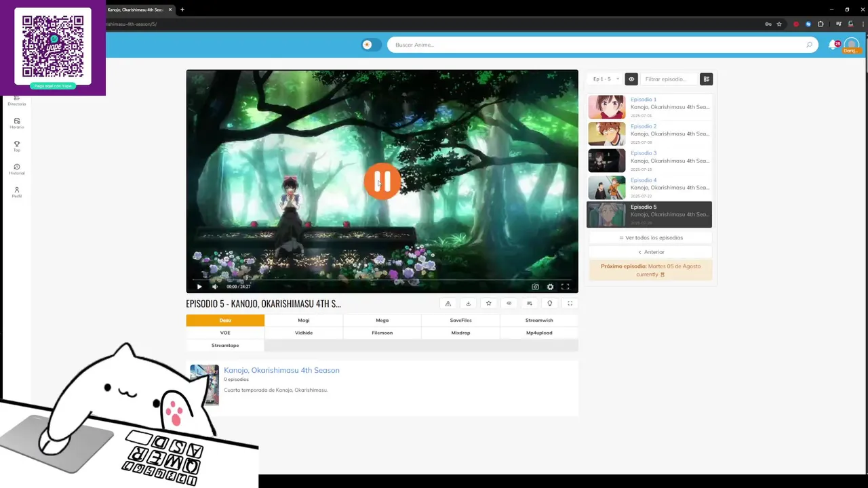Close the Kanojo, Okarishimasu browser tab

point(170,9)
